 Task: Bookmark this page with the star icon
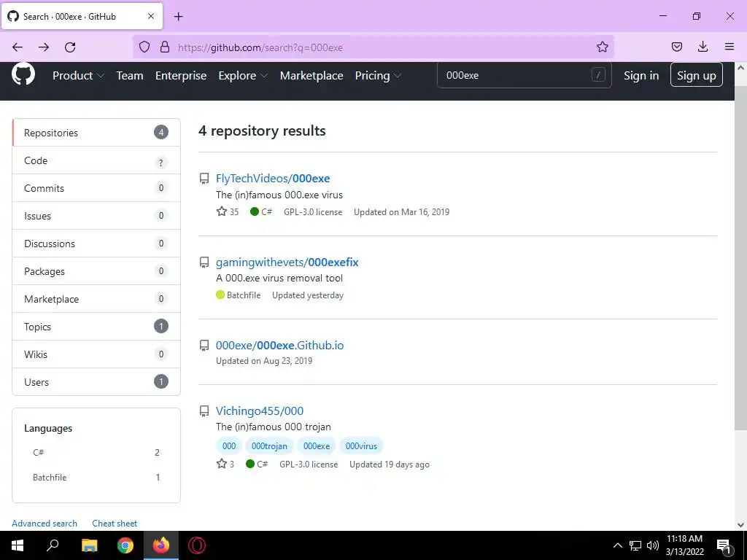coord(602,47)
